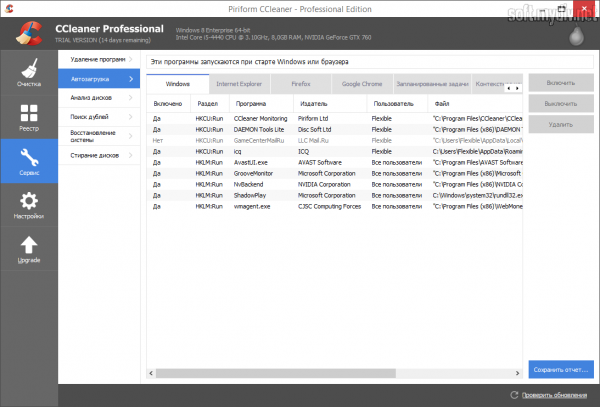Image resolution: width=600 pixels, height=407 pixels.
Task: Open Удаление программ submenu
Action: 99,59
